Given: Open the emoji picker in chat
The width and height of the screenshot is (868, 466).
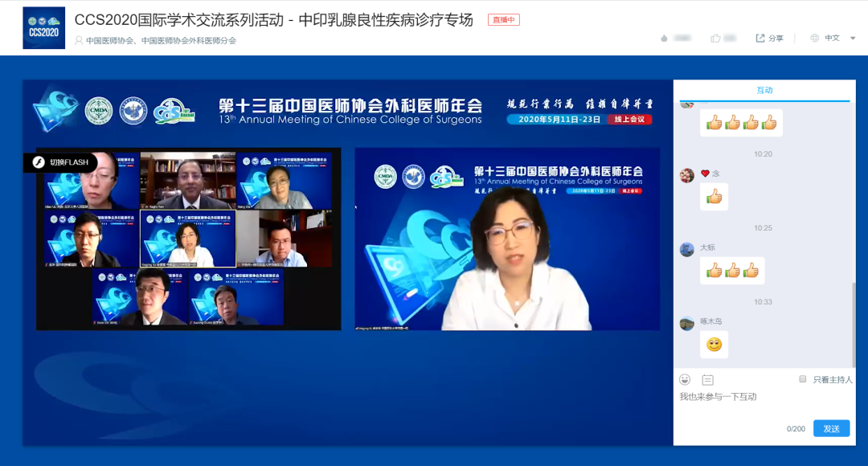Looking at the screenshot, I should tap(685, 379).
